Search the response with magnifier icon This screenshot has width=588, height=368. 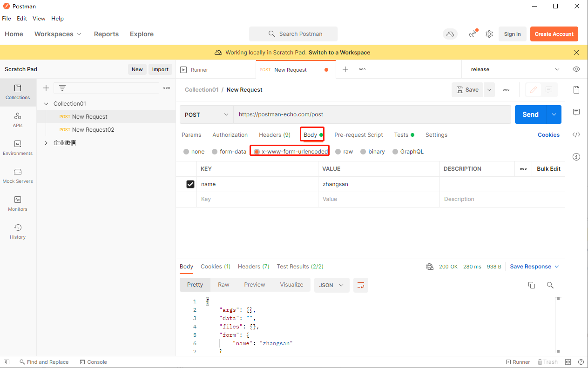pyautogui.click(x=550, y=285)
